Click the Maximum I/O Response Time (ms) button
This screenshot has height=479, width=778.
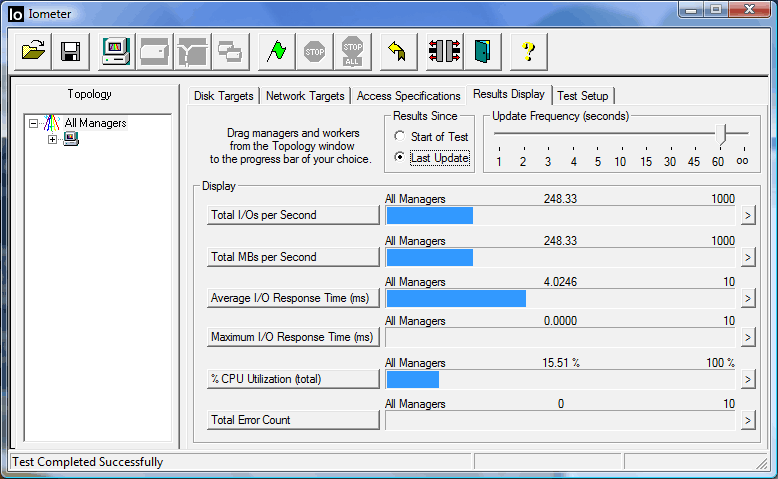(x=293, y=337)
